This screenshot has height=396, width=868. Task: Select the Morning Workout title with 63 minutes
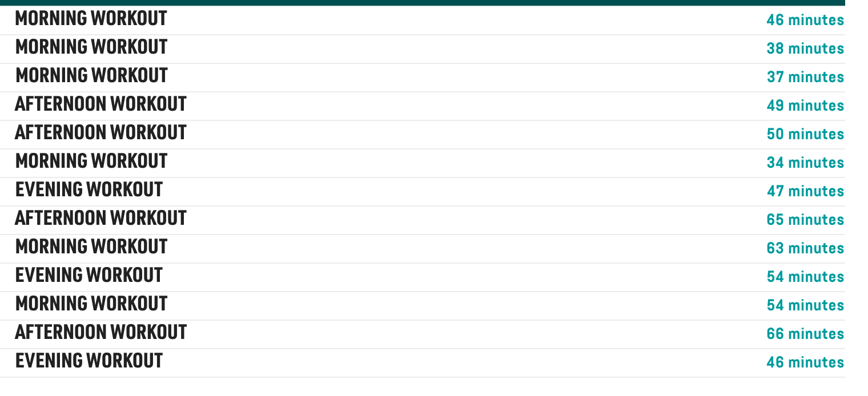(91, 247)
